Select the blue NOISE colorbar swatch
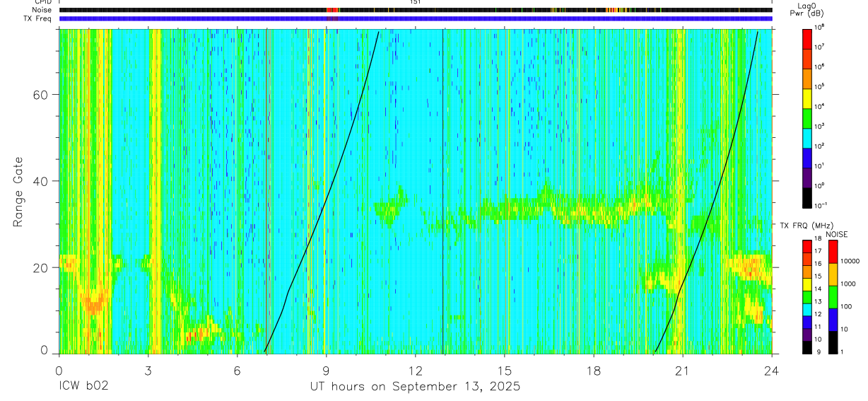 [x=833, y=320]
